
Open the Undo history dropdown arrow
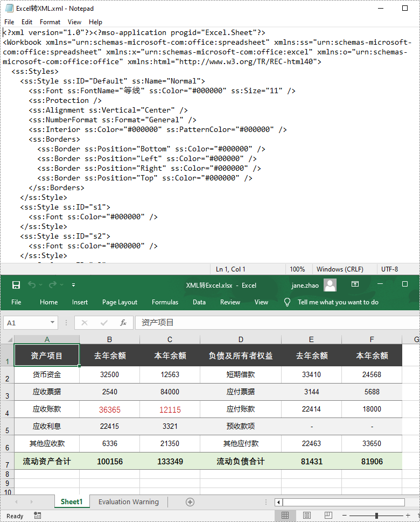41,285
